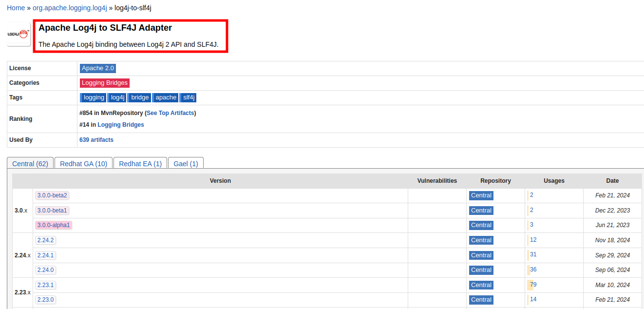The width and height of the screenshot is (644, 309).
Task: Open See Top Artifacts link
Action: [x=170, y=113]
